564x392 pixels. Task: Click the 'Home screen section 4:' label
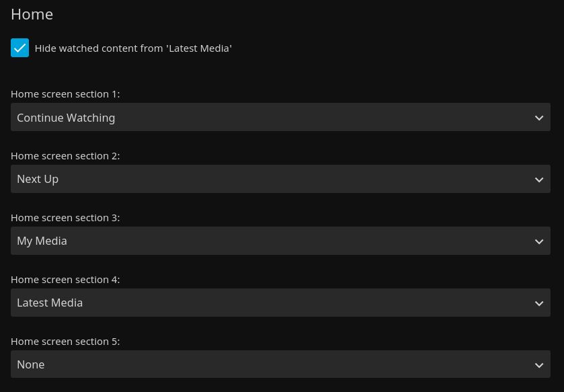65,280
